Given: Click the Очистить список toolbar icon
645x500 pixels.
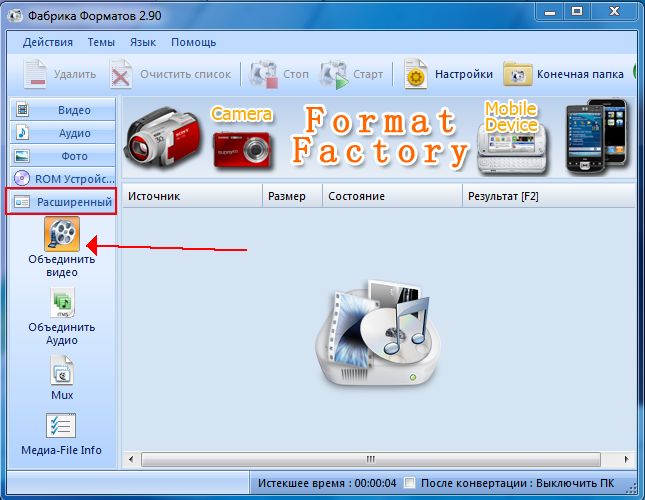Looking at the screenshot, I should click(121, 74).
